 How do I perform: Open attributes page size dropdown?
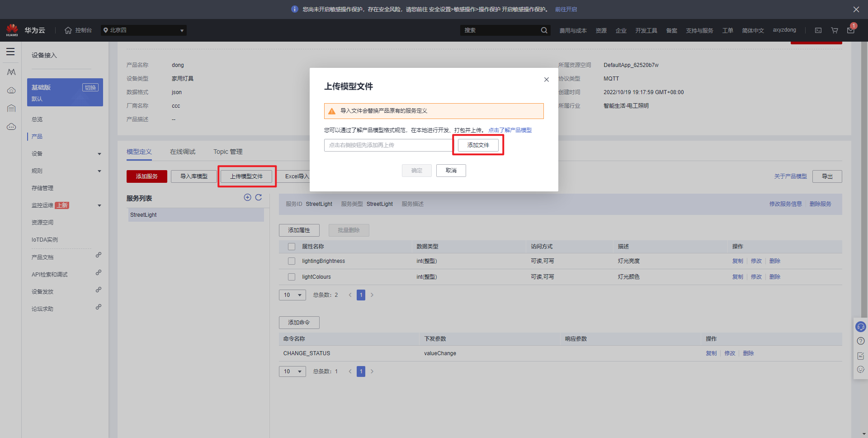pyautogui.click(x=292, y=295)
